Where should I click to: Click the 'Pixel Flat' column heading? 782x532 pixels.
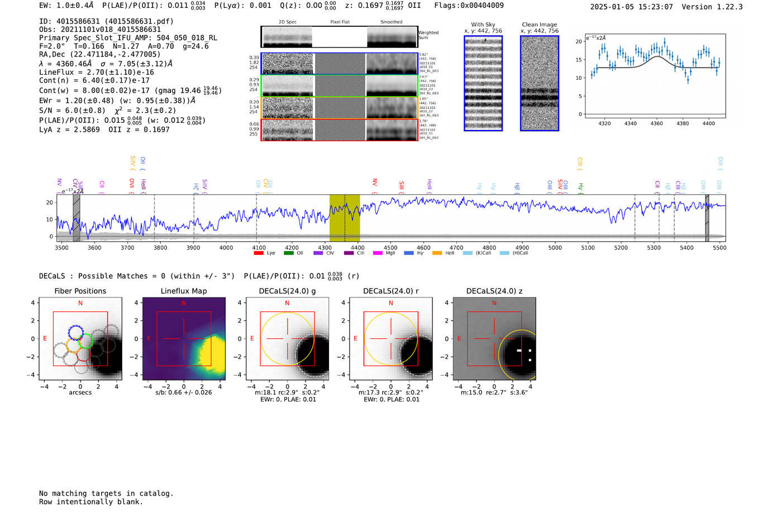tap(340, 22)
